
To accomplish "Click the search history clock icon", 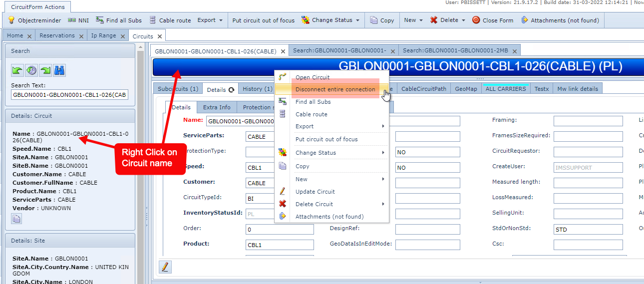I will (31, 71).
